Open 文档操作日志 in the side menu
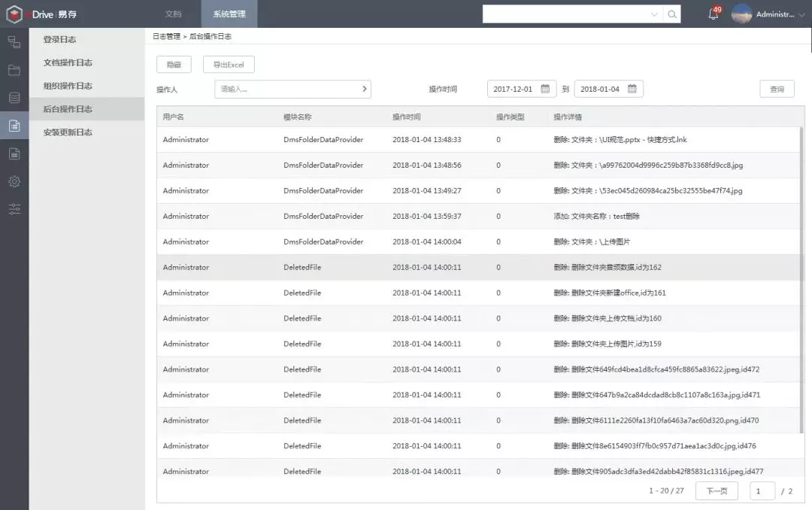 (x=68, y=62)
